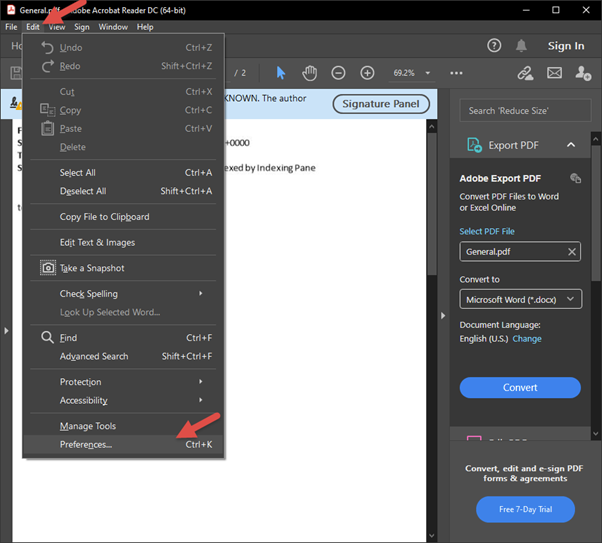602x543 pixels.
Task: Choose Select All
Action: [123, 172]
